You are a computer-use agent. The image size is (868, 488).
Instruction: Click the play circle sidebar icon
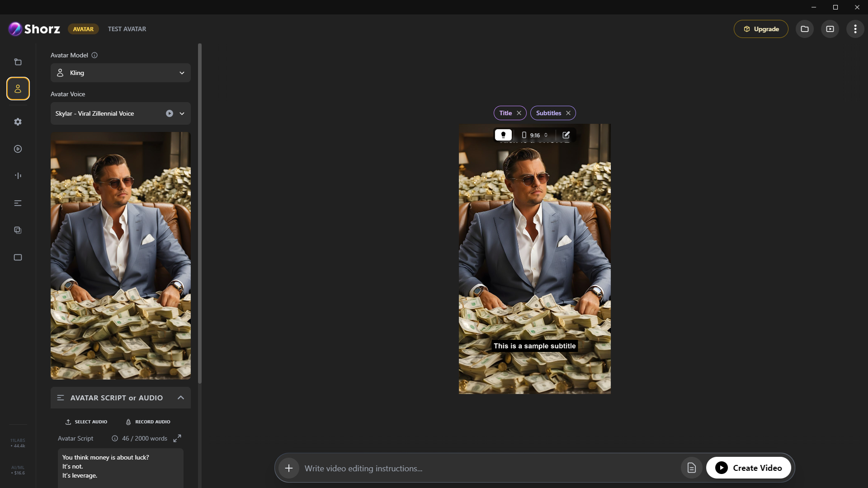18,149
